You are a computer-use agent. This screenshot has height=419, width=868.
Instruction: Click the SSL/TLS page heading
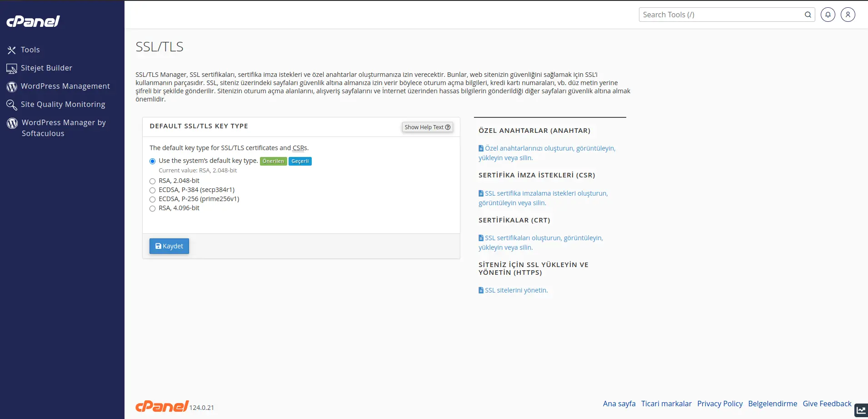pyautogui.click(x=160, y=47)
